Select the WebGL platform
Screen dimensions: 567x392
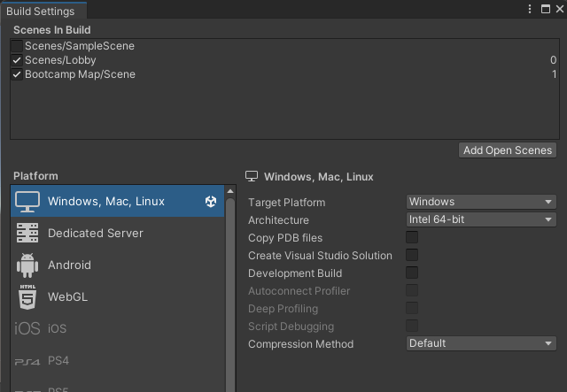118,296
